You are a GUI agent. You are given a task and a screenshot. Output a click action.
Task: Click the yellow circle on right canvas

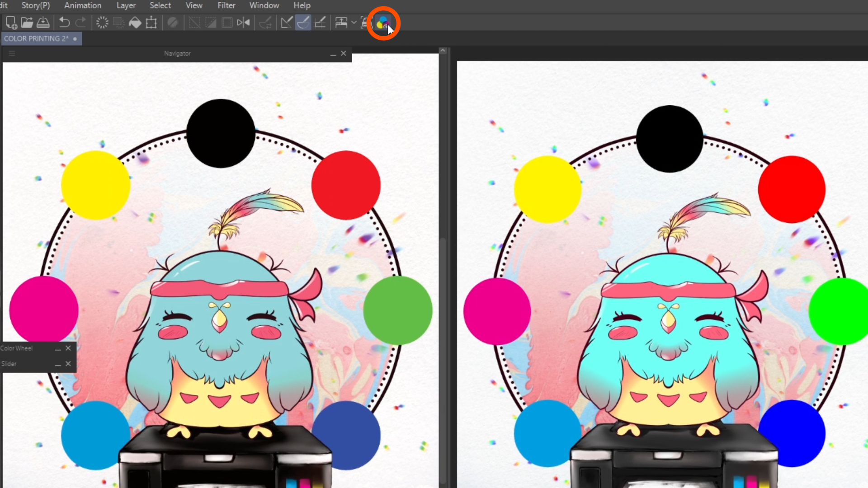click(x=547, y=189)
